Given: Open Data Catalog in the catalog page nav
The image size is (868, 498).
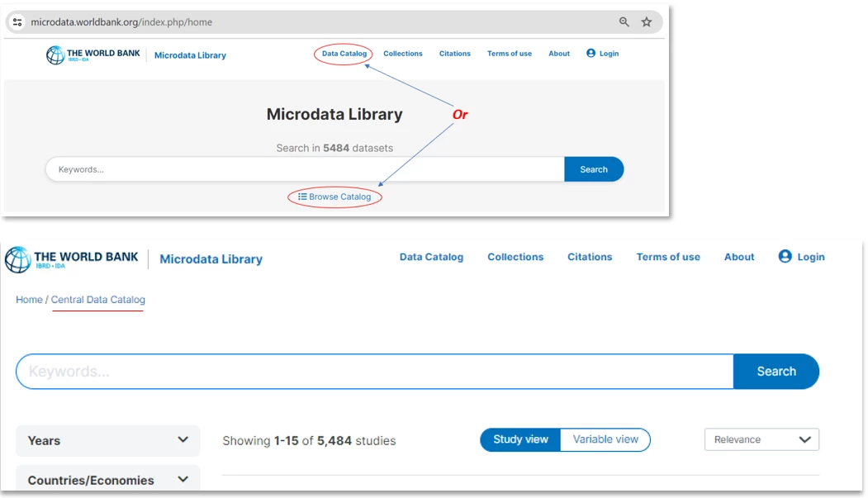Looking at the screenshot, I should click(x=431, y=257).
